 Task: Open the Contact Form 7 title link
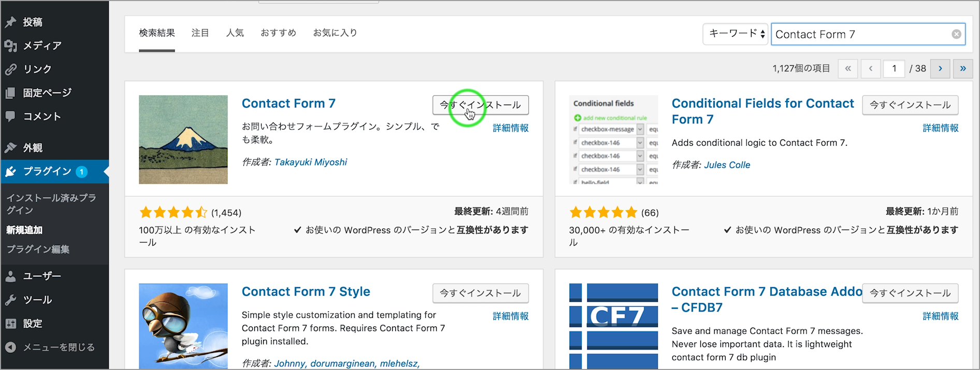pos(289,104)
